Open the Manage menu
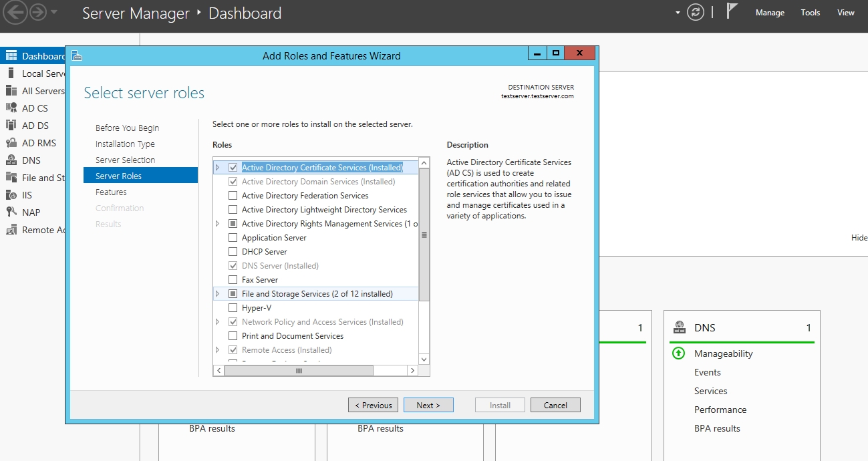Screen dimensions: 868x461 tap(770, 13)
